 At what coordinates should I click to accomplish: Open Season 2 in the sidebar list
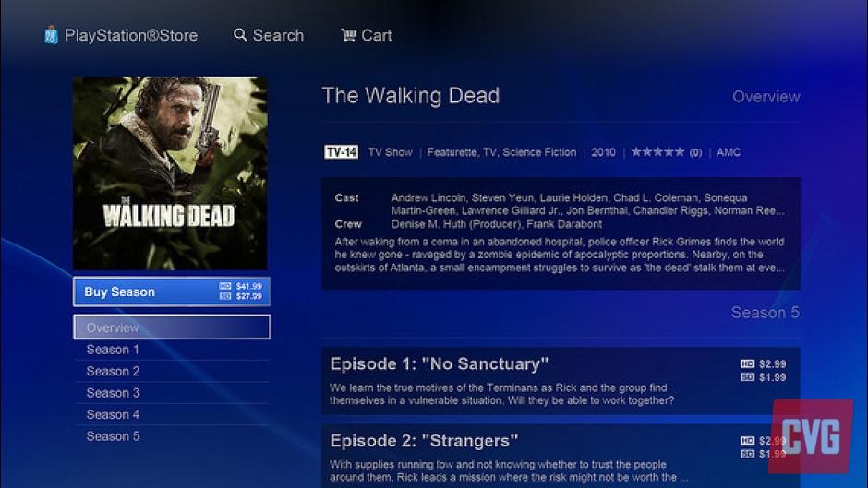pos(172,371)
